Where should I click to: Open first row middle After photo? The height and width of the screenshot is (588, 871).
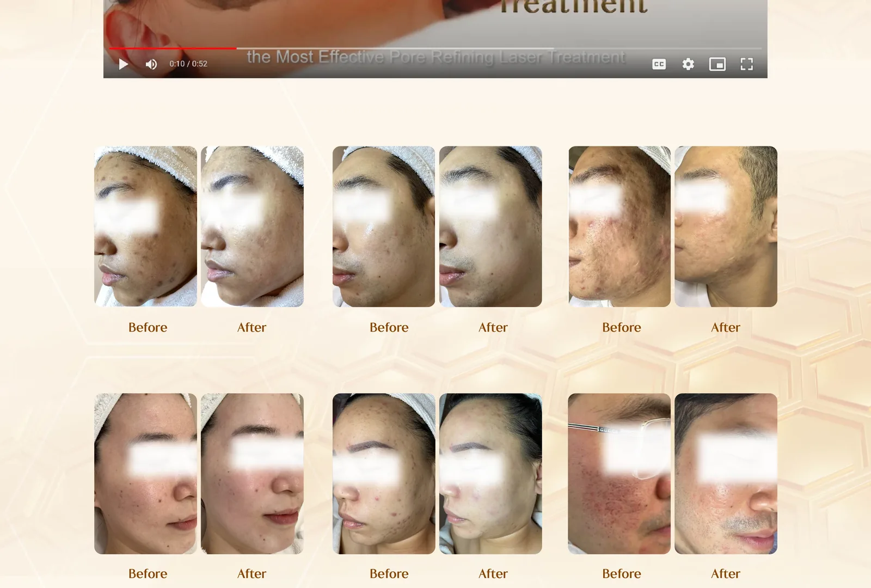tap(490, 226)
